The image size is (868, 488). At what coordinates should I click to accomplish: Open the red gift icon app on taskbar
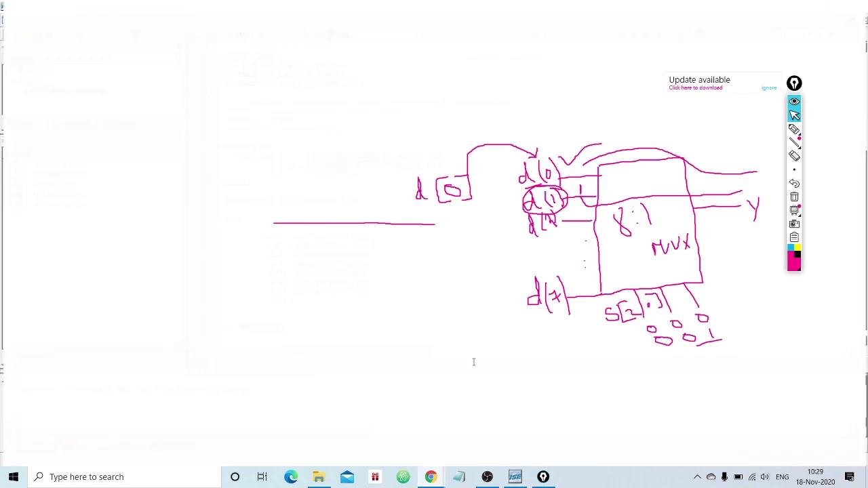pyautogui.click(x=375, y=476)
